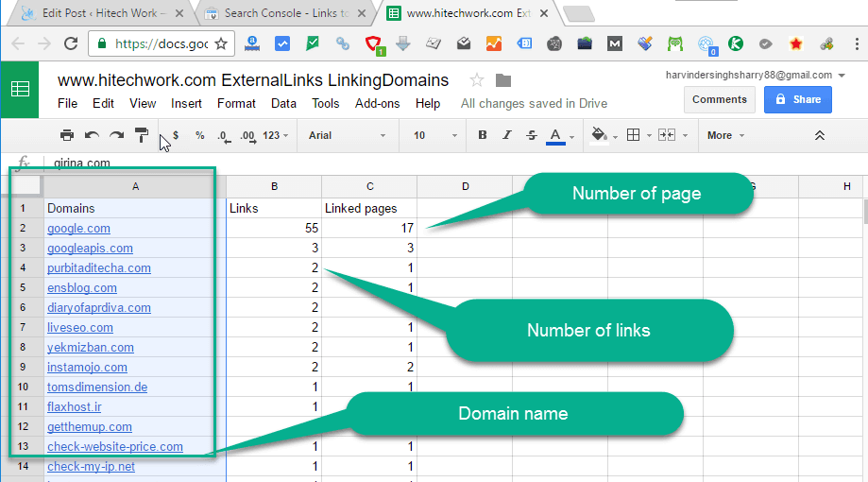The height and width of the screenshot is (482, 868).
Task: Bookmark this page with star icon
Action: click(x=221, y=43)
